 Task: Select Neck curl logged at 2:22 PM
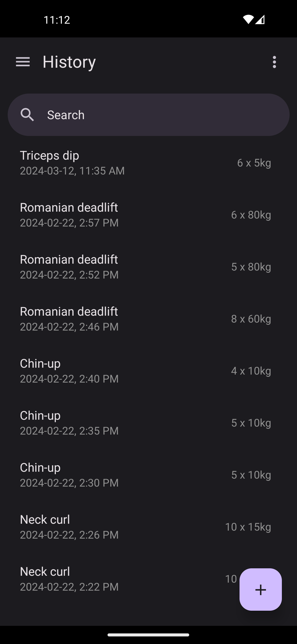click(110, 579)
